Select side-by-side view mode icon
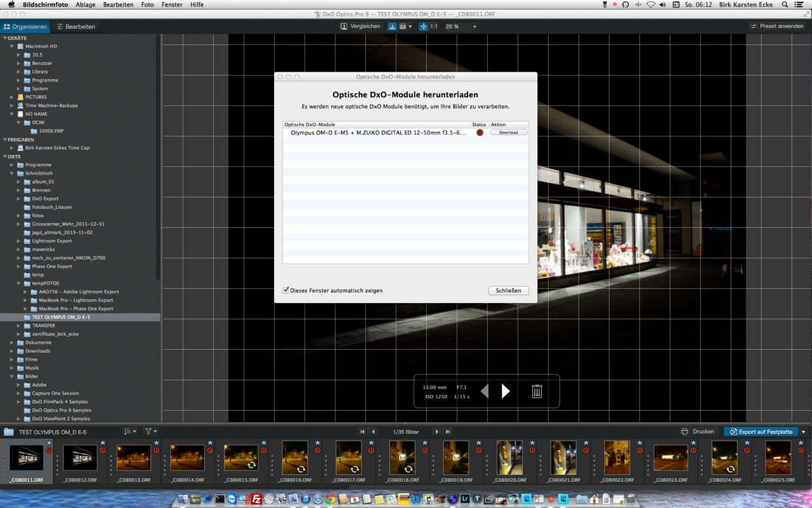Image resolution: width=812 pixels, height=508 pixels. [x=403, y=26]
